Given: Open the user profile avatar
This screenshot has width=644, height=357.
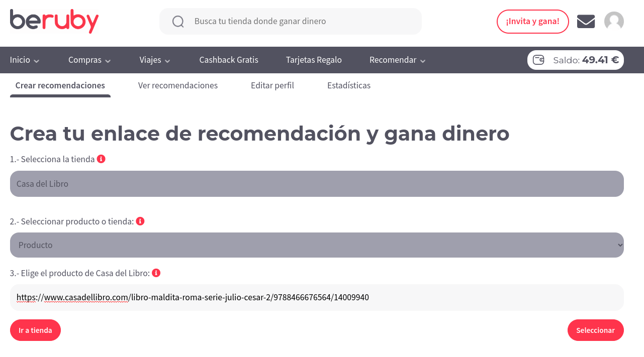Looking at the screenshot, I should [614, 22].
